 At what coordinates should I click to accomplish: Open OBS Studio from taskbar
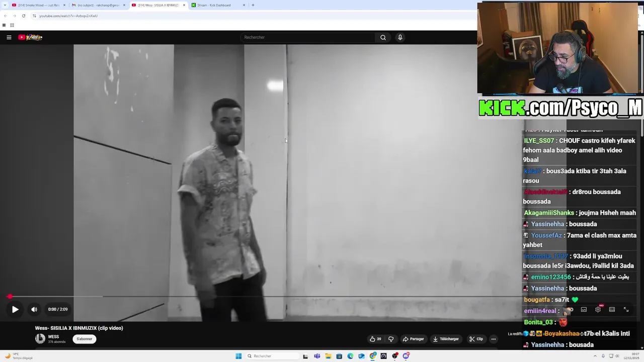coord(395,356)
